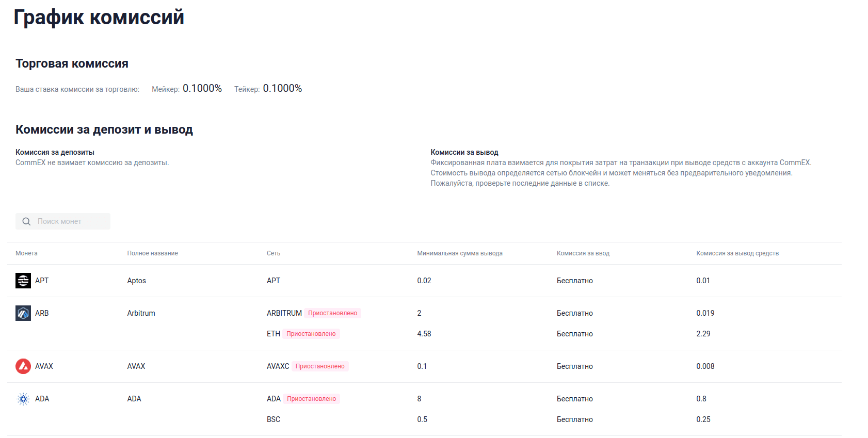Click the suspended badge next to ARBITRUM

tap(332, 313)
